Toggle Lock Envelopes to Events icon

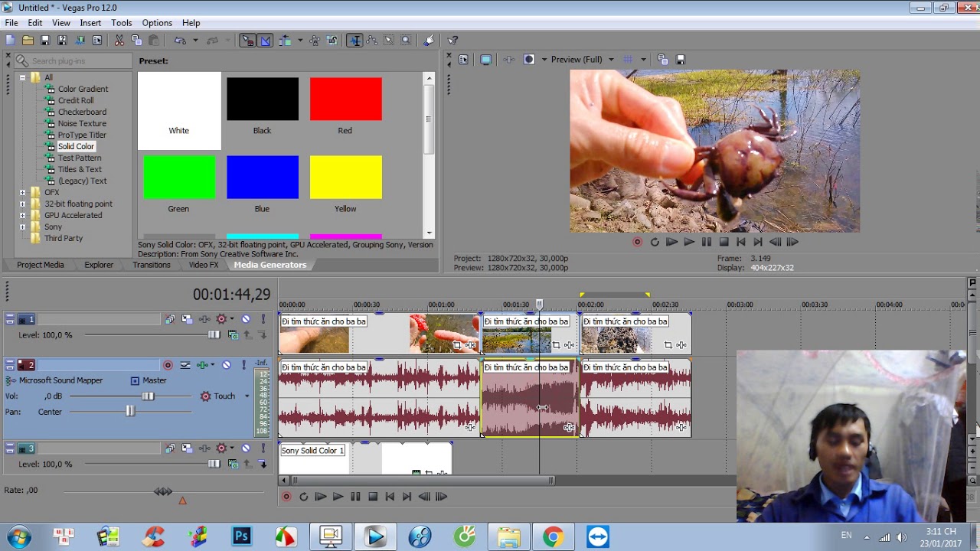(x=315, y=41)
